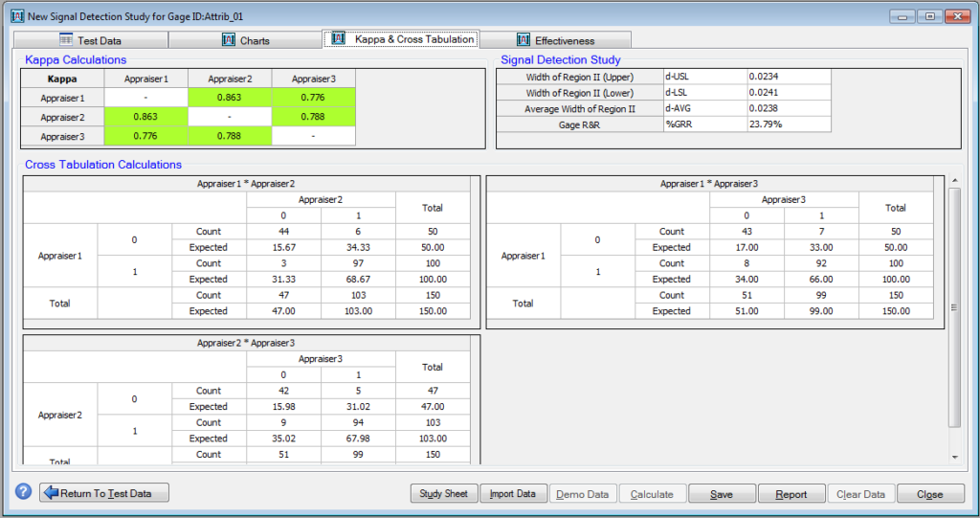This screenshot has height=518, width=980.
Task: Open the Effectiveness tab
Action: coord(555,40)
